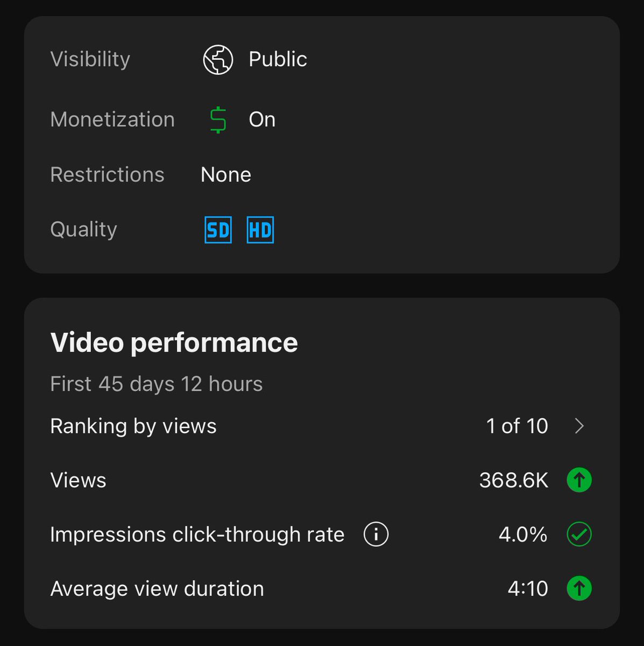This screenshot has height=646, width=644.
Task: Expand Ranking by views chevron
Action: pyautogui.click(x=579, y=426)
